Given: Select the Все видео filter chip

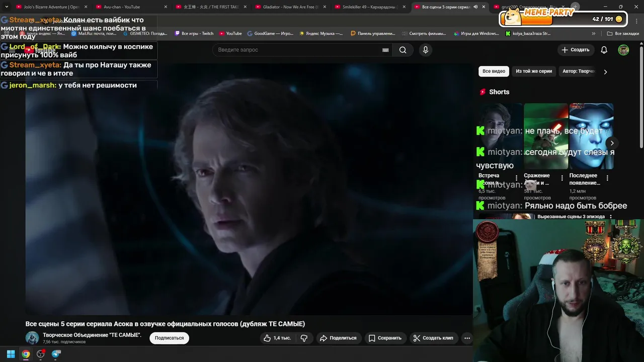Looking at the screenshot, I should (x=494, y=71).
